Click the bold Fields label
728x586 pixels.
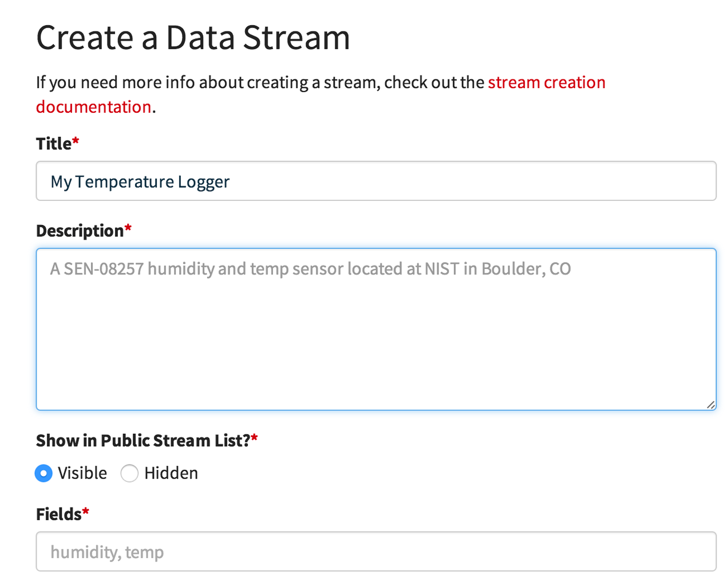click(x=58, y=514)
